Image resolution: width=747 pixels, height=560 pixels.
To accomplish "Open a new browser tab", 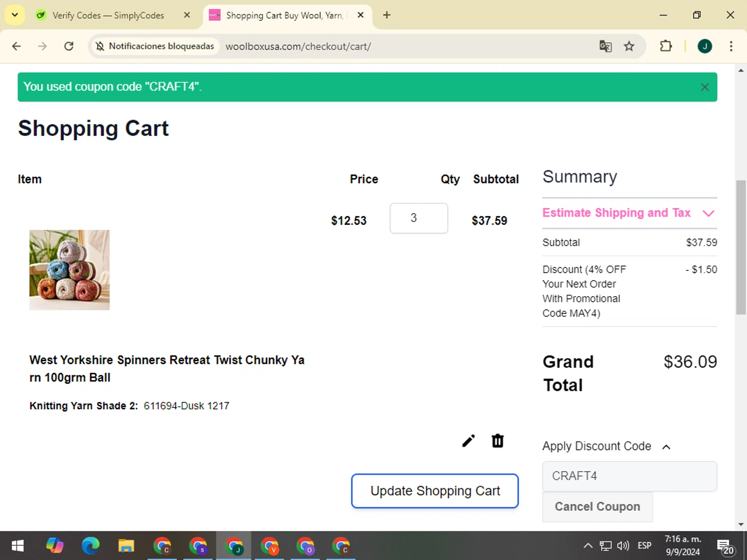I will pos(387,15).
